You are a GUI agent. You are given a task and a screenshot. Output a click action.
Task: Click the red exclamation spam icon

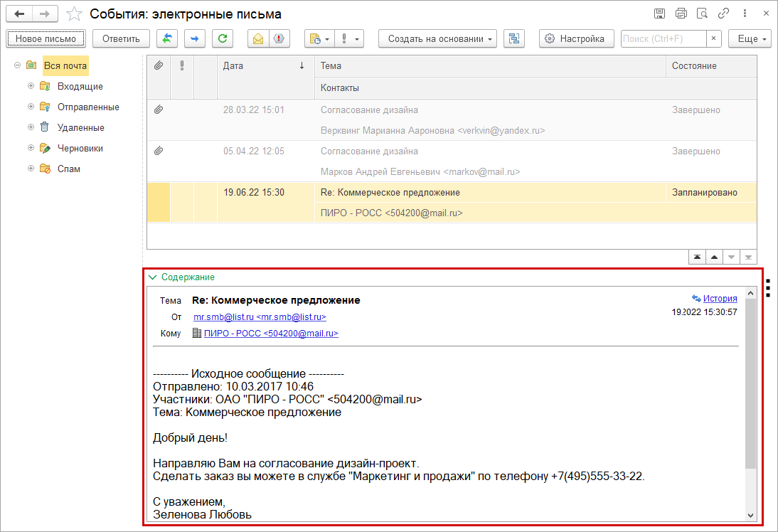[x=279, y=38]
